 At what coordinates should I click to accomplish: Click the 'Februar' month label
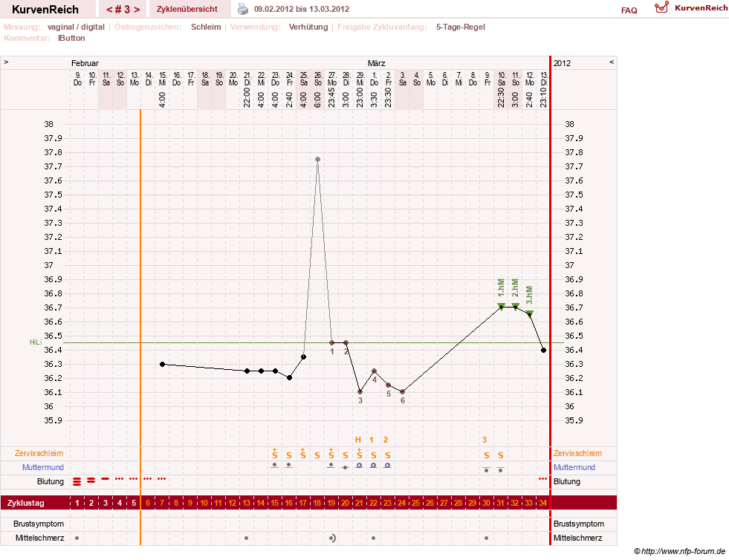tap(85, 63)
